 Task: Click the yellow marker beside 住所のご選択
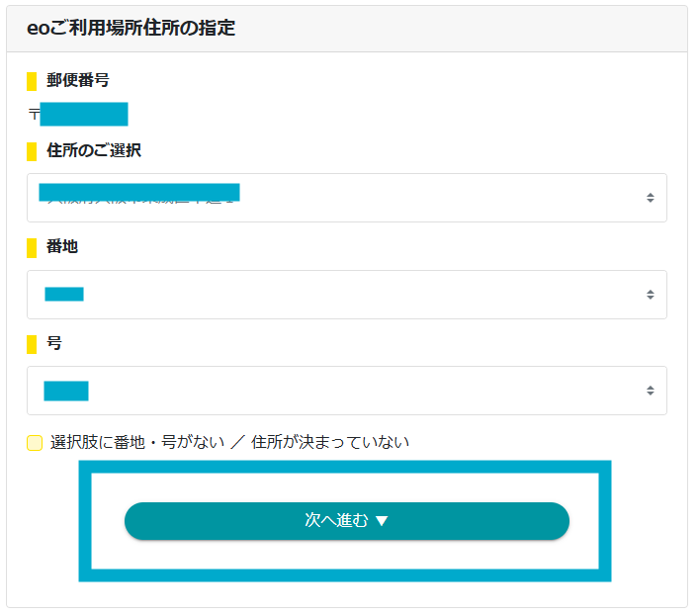coord(32,151)
